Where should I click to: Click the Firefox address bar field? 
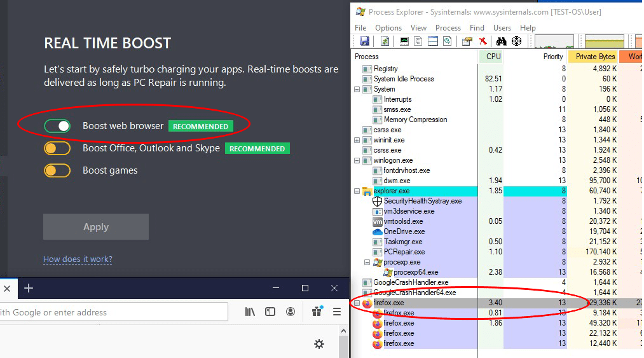(x=114, y=312)
